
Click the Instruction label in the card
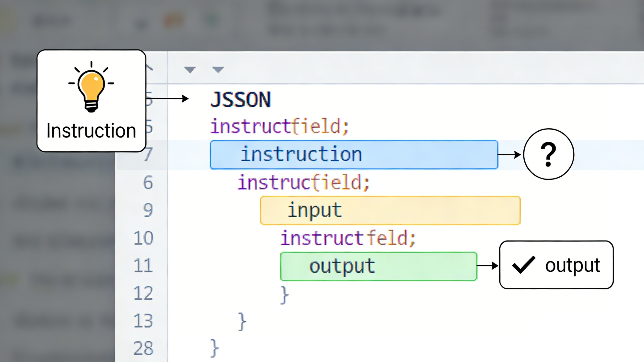91,131
